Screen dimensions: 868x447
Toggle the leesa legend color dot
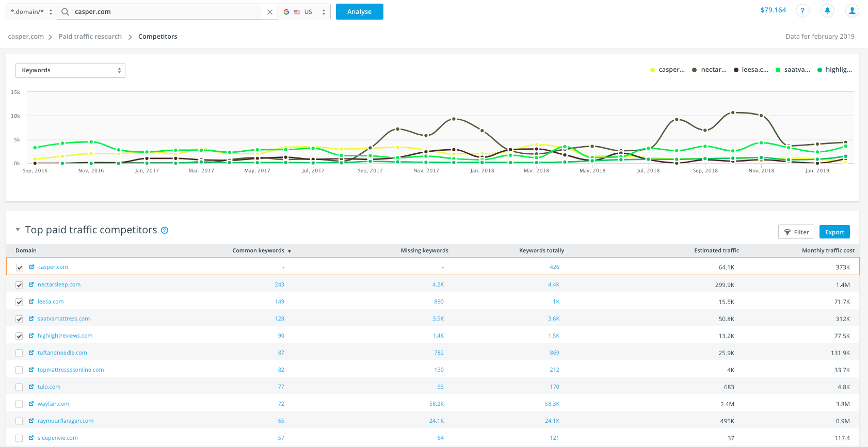(x=736, y=70)
